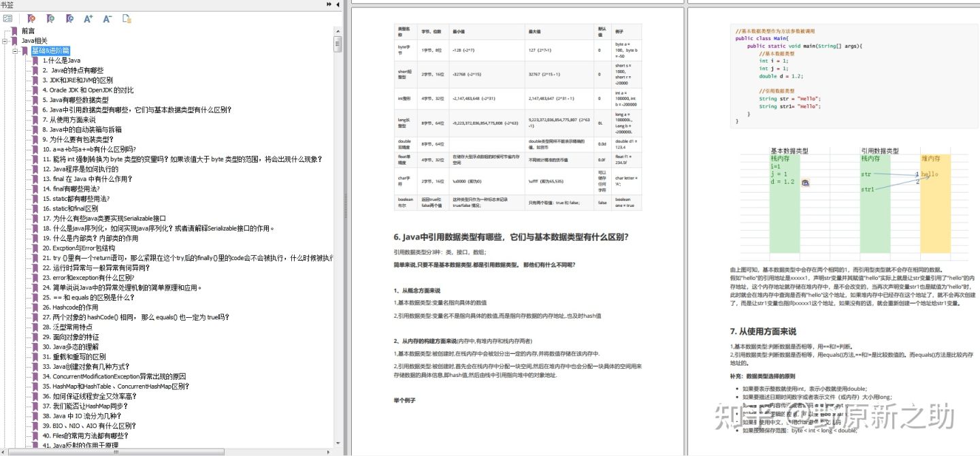
Task: Open bookmark 13. final 在 Java 中有什么作用?
Action: click(x=87, y=179)
